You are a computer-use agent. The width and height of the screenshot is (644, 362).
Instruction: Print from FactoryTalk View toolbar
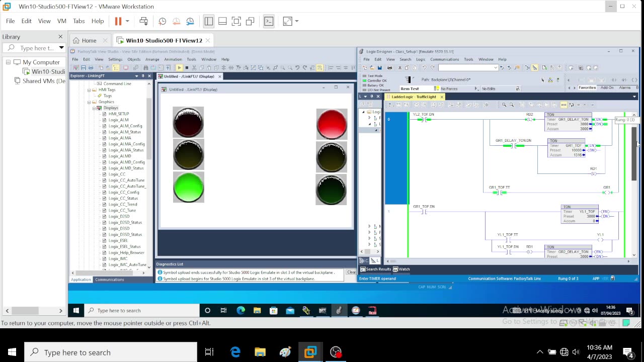point(91,67)
